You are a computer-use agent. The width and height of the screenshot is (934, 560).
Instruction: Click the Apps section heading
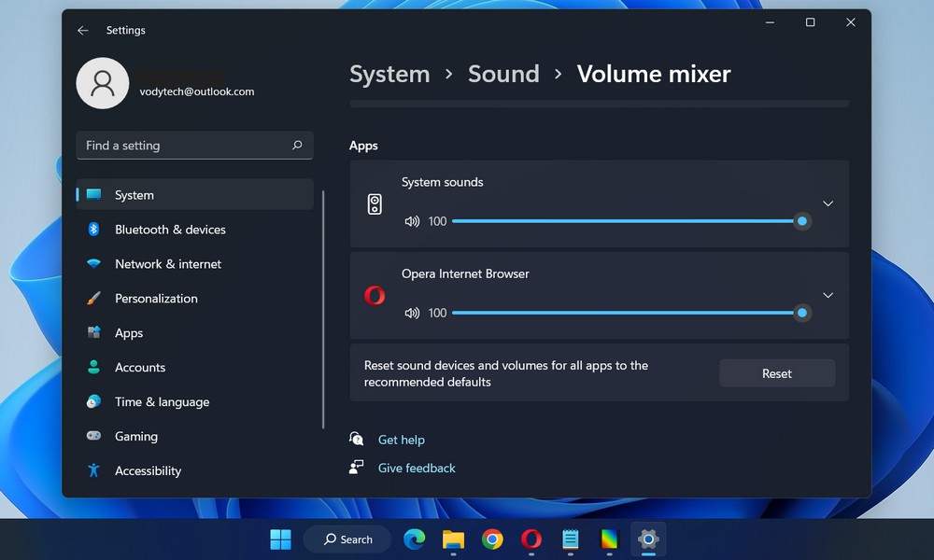[363, 146]
